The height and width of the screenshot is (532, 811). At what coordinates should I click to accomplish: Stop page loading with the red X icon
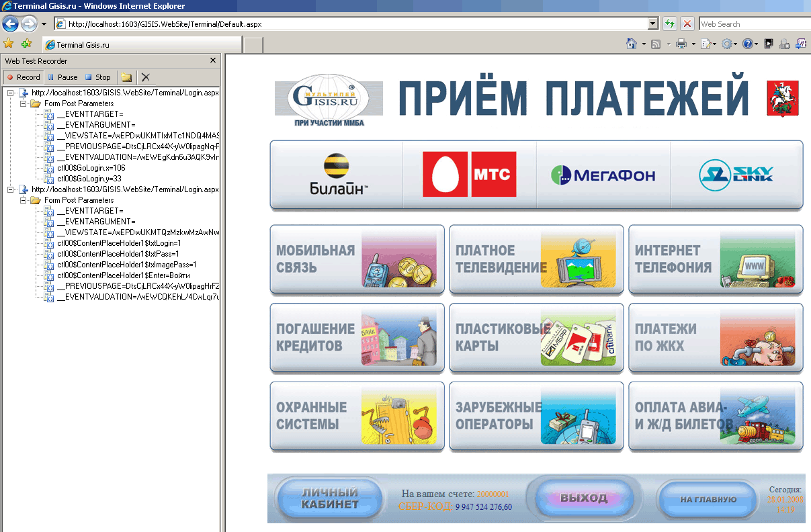(687, 24)
